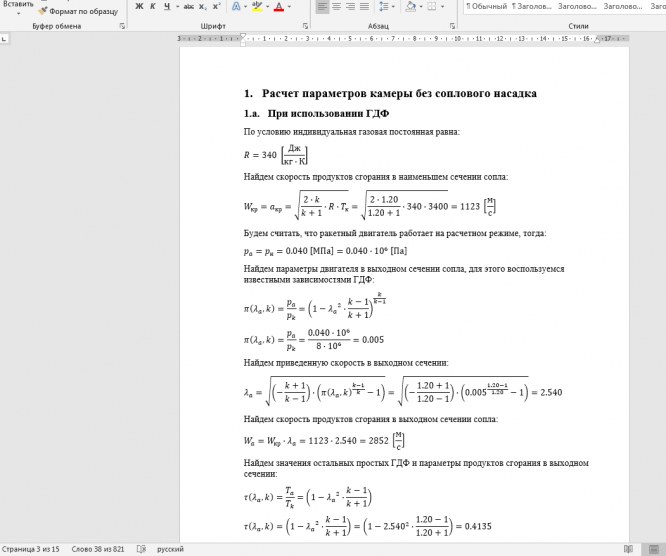Image resolution: width=666 pixels, height=556 pixels.
Task: Align text right
Action: click(350, 6)
